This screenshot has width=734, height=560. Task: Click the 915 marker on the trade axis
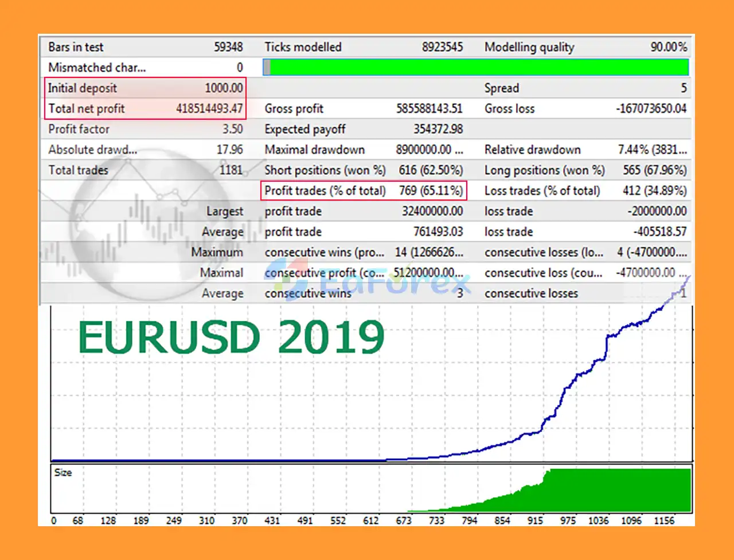(535, 520)
